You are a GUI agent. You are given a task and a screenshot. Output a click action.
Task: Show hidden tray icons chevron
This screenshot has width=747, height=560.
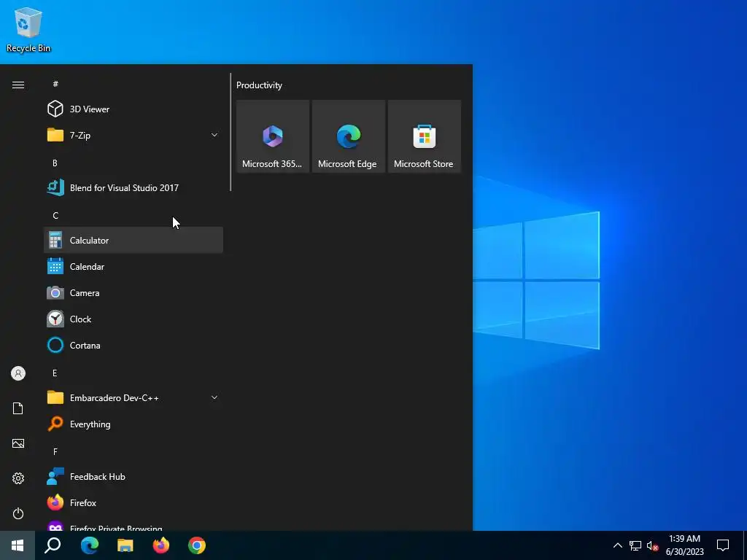click(617, 545)
